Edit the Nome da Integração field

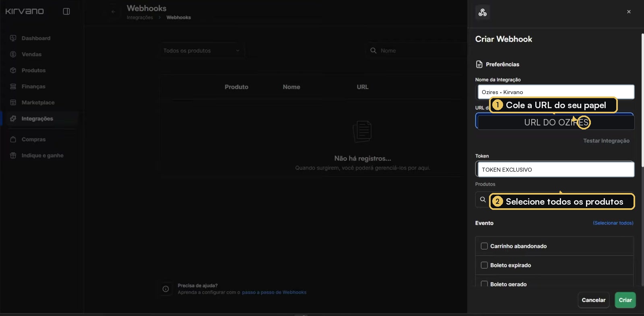tap(556, 92)
